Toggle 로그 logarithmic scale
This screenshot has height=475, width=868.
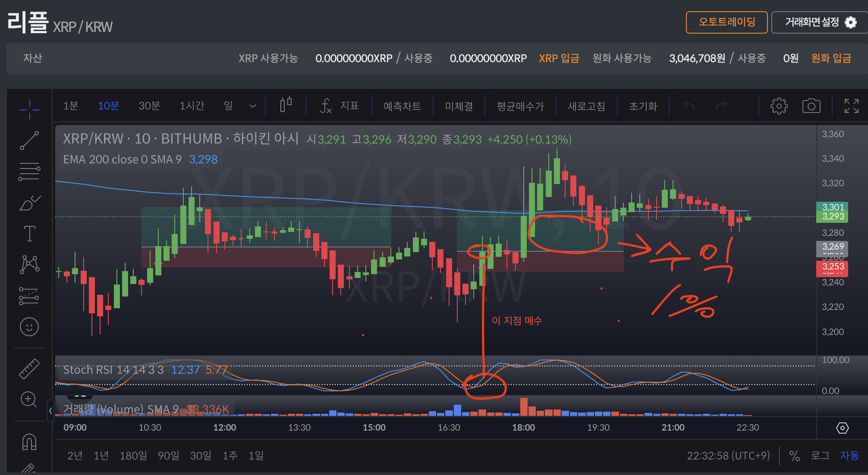[x=820, y=456]
